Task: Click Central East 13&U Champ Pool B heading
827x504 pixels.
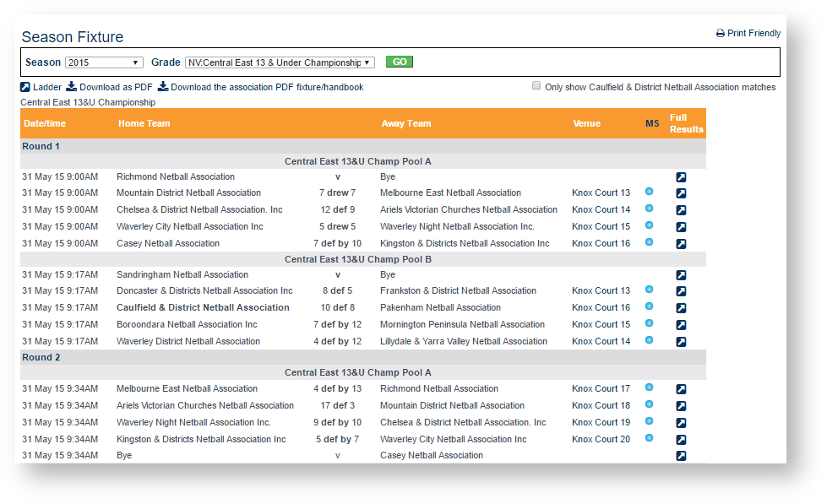Action: coord(358,259)
